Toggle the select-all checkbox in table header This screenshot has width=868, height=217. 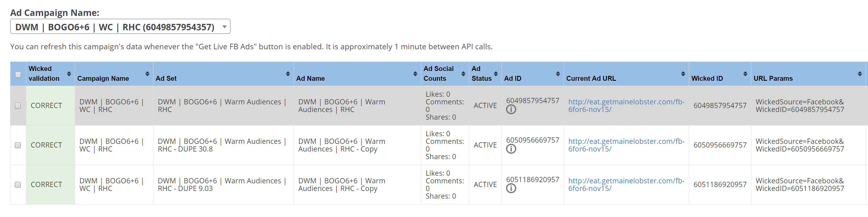[18, 75]
